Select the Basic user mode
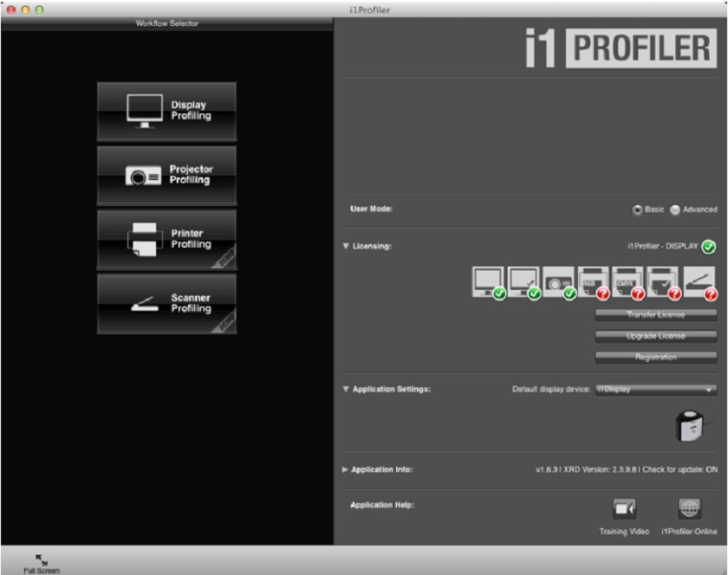The width and height of the screenshot is (728, 575). [637, 210]
